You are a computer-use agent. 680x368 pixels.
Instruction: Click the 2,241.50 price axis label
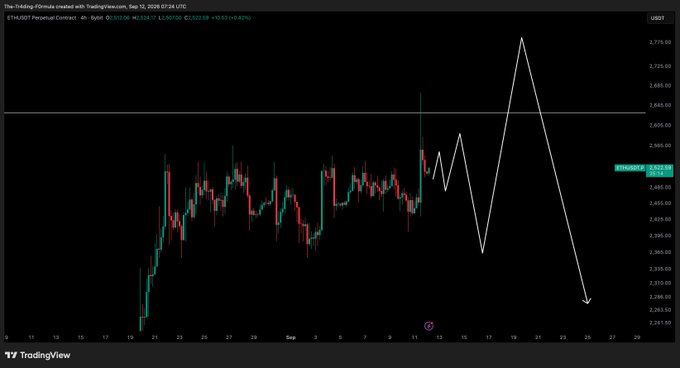click(660, 322)
